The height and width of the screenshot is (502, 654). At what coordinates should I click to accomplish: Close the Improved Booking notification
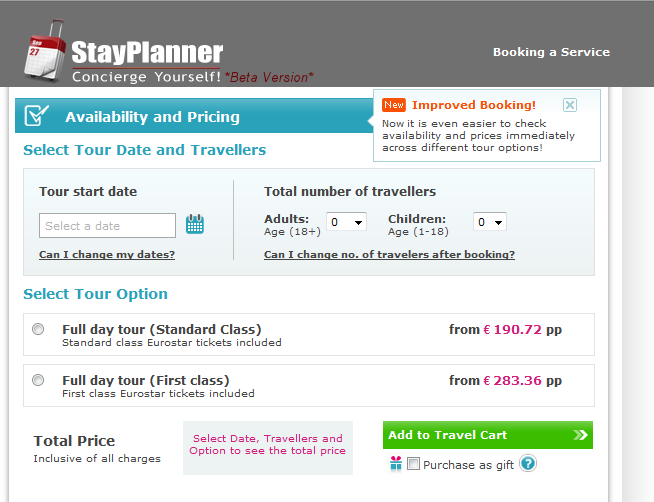(570, 105)
